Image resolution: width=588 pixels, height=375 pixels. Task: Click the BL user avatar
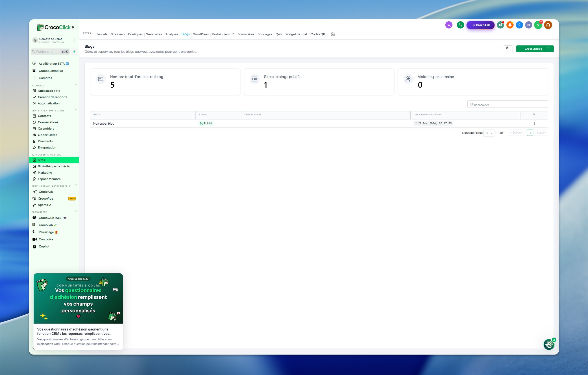pyautogui.click(x=529, y=25)
